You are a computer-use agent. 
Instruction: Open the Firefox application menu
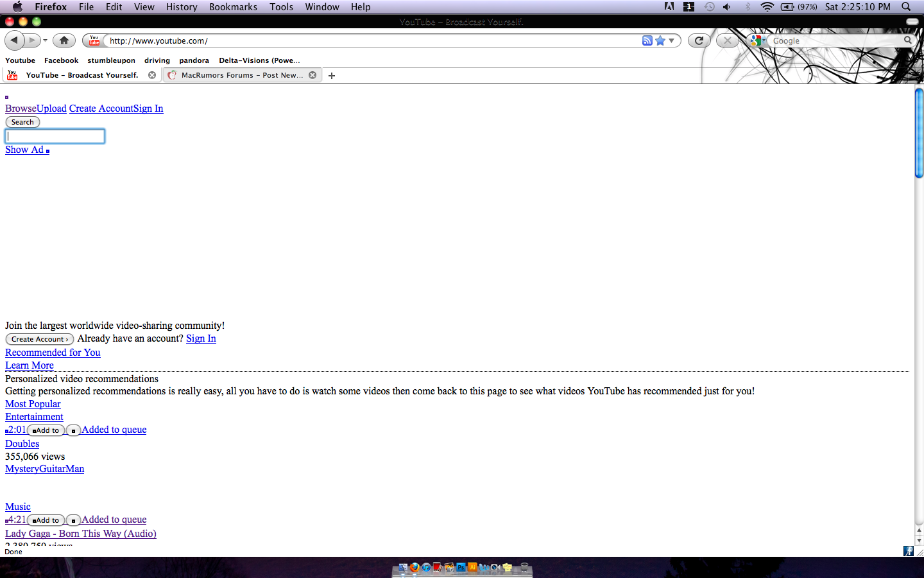coord(51,6)
